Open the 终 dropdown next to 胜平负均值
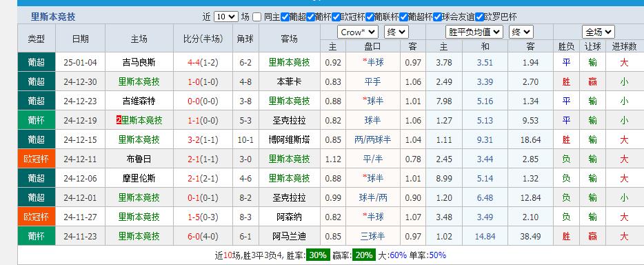 tap(521, 32)
